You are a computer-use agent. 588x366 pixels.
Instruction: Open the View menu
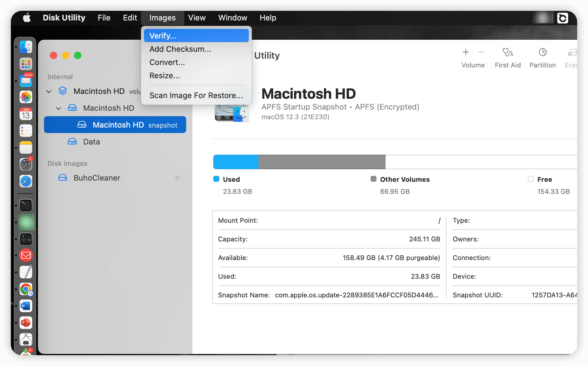[x=197, y=18]
